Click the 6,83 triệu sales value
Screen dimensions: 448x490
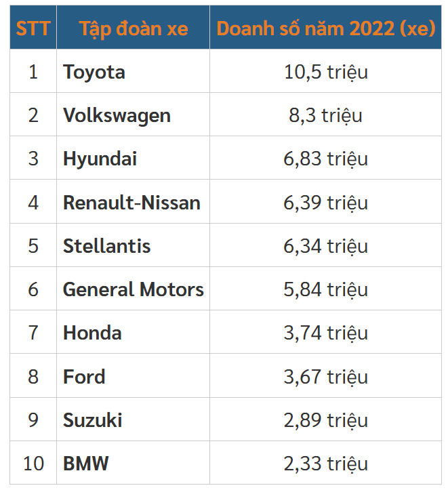click(x=325, y=159)
